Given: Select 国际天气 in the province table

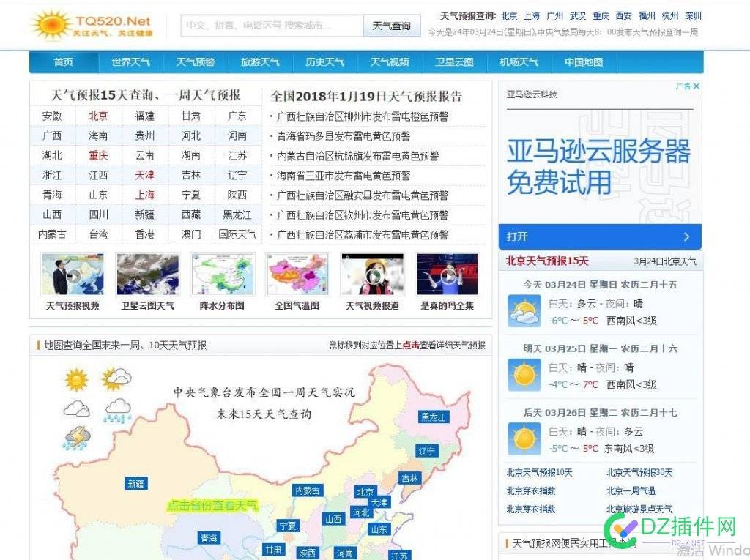Looking at the screenshot, I should pos(237,234).
